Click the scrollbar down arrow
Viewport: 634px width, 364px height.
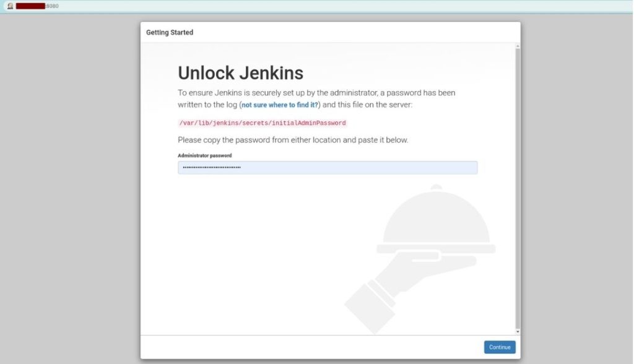pos(516,330)
